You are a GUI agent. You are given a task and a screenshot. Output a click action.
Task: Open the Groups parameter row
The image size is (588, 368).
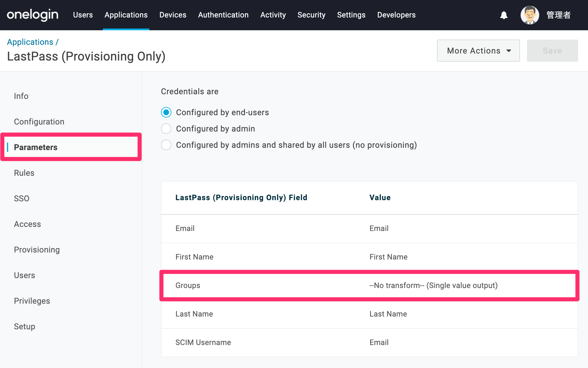coord(369,285)
